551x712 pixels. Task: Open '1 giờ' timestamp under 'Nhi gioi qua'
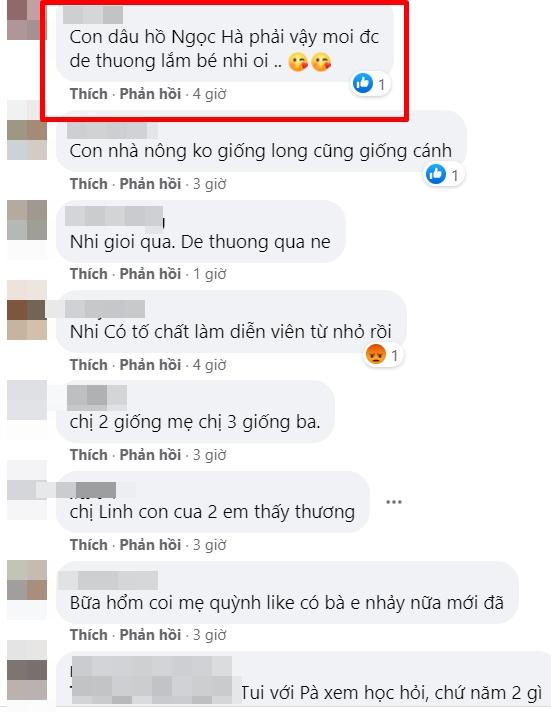209,274
